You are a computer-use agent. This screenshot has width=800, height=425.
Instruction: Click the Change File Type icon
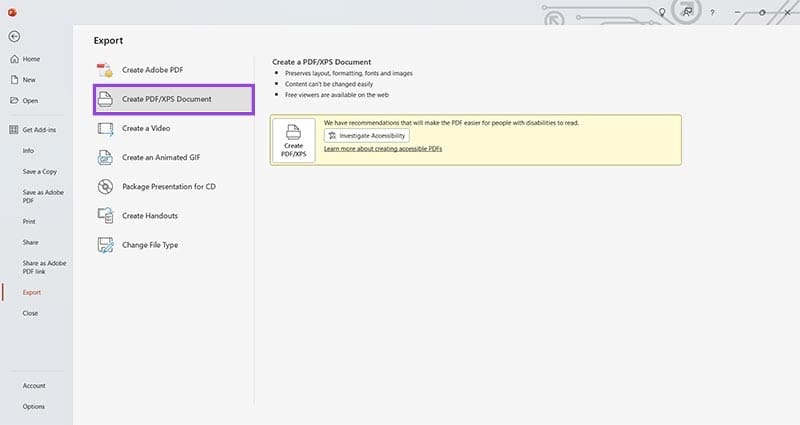click(x=105, y=245)
